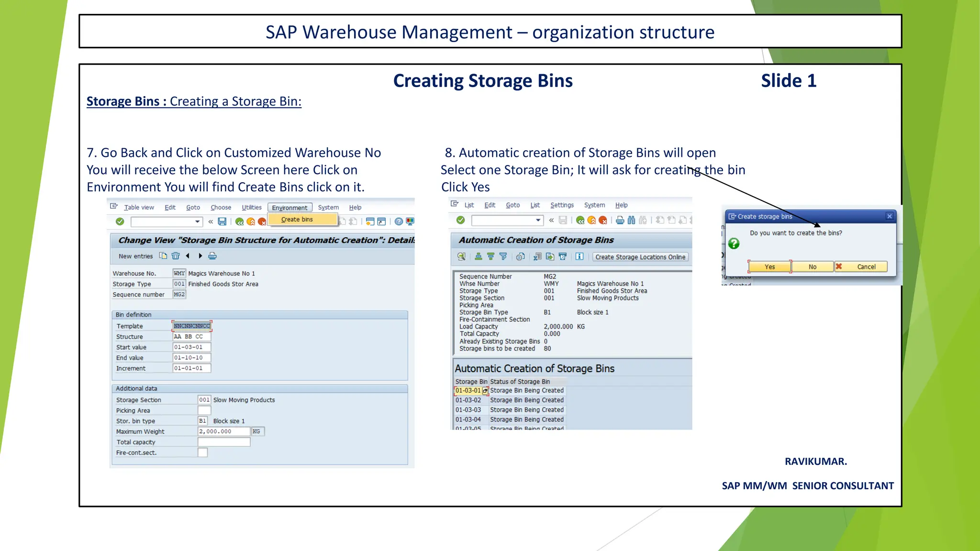980x551 pixels.
Task: Open command field dropdown in Change View window
Action: (197, 221)
